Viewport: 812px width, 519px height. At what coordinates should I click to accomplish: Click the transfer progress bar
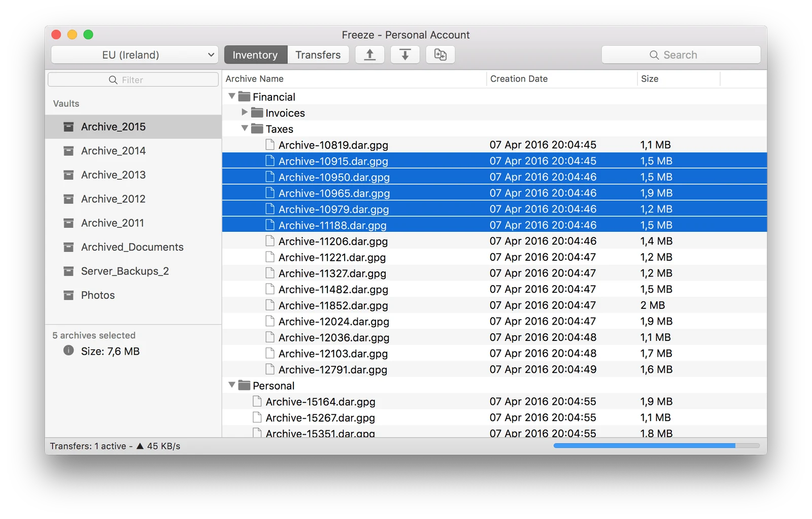(657, 445)
